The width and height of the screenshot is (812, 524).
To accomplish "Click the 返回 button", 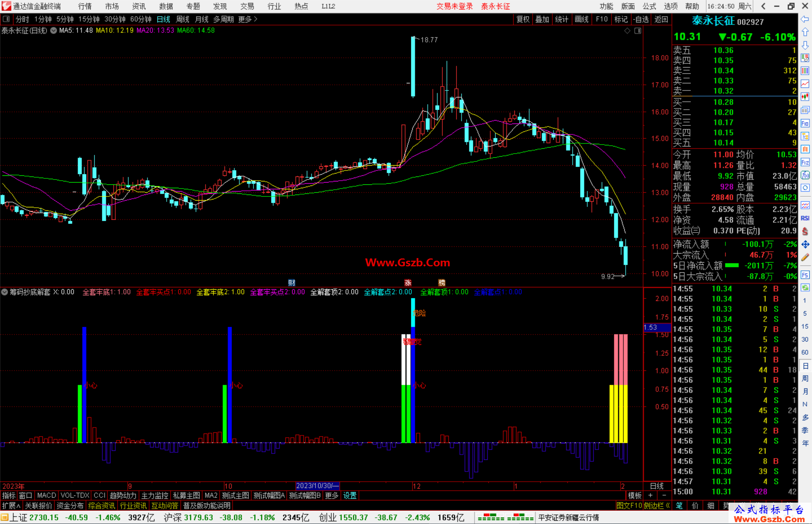I will pyautogui.click(x=661, y=19).
